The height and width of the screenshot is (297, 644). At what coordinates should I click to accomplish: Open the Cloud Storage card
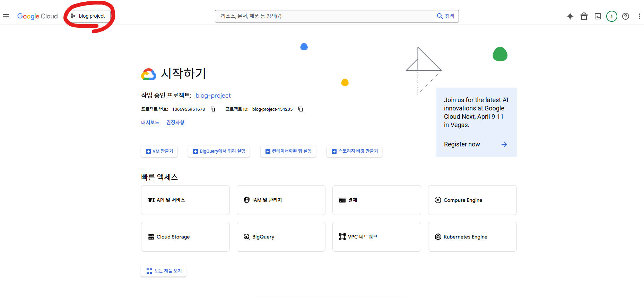(x=185, y=237)
